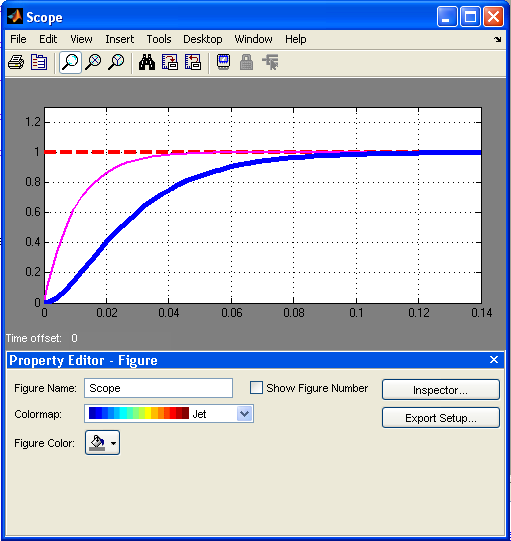Open the Desktop menu
Viewport: 511px width, 541px height.
click(203, 39)
